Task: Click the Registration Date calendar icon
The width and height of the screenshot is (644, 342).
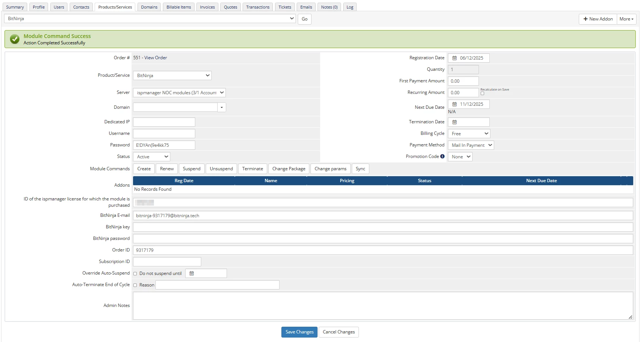Action: (x=454, y=58)
